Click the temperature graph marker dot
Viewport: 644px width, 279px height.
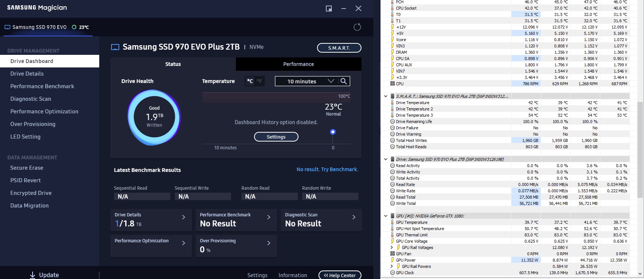pos(333,132)
